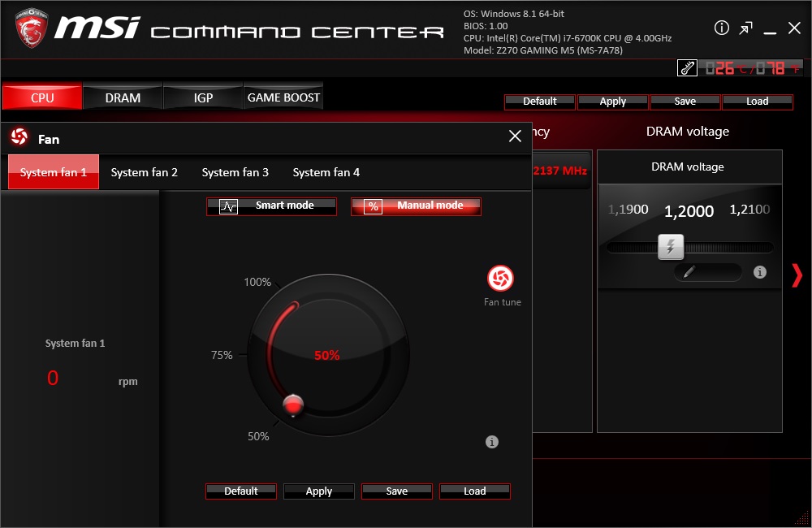Open the information icon in title bar
812x528 pixels.
721,28
